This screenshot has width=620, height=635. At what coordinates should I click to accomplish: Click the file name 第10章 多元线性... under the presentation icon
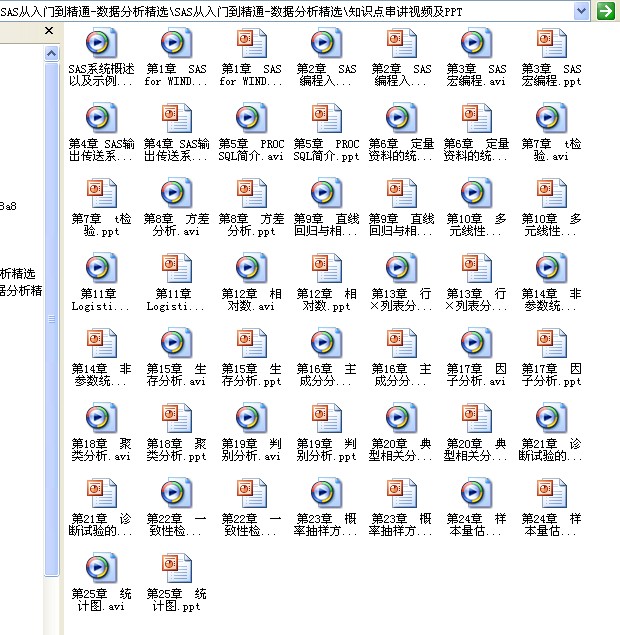click(x=551, y=225)
